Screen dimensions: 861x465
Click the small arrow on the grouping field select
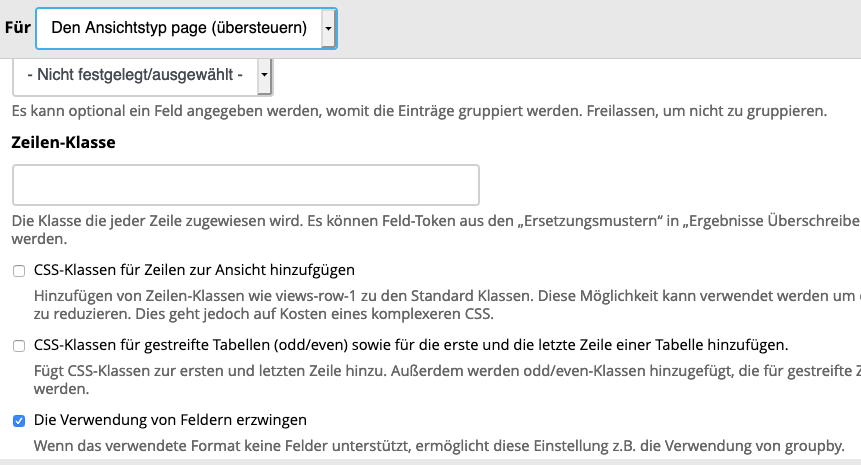(264, 75)
